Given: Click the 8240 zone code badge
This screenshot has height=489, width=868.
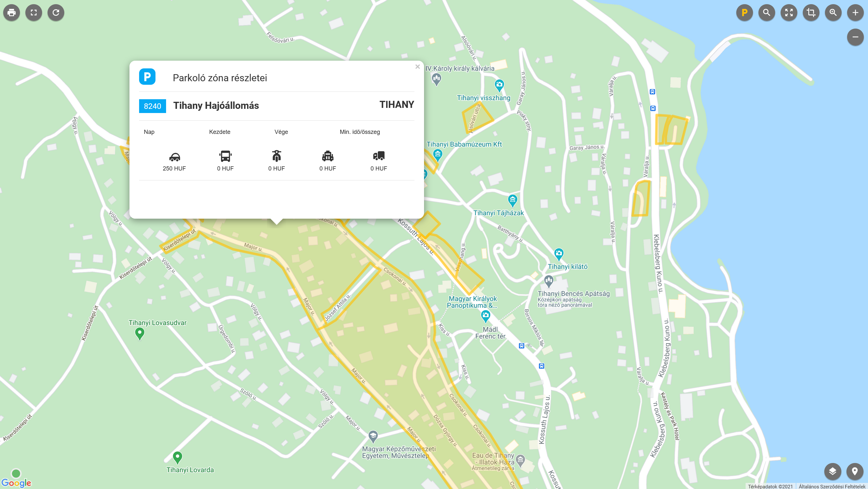Looking at the screenshot, I should [152, 106].
